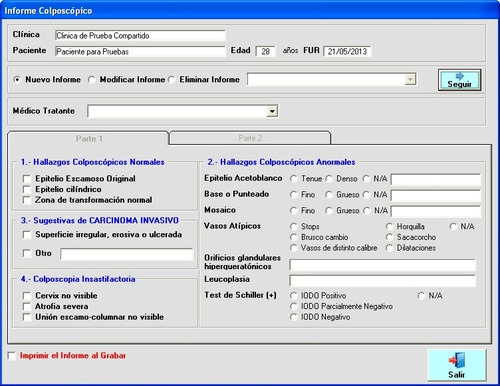The image size is (500, 386).
Task: Select Fino for Base o Punteado
Action: 293,195
